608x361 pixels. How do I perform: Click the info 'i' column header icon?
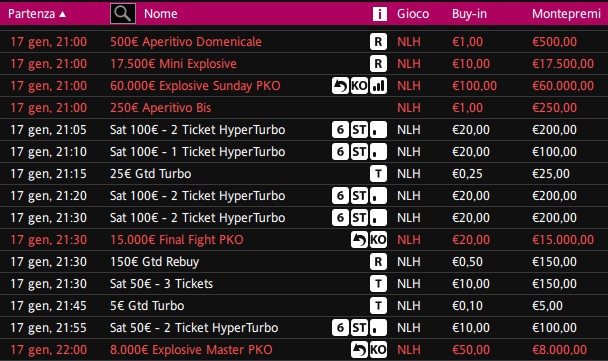380,14
